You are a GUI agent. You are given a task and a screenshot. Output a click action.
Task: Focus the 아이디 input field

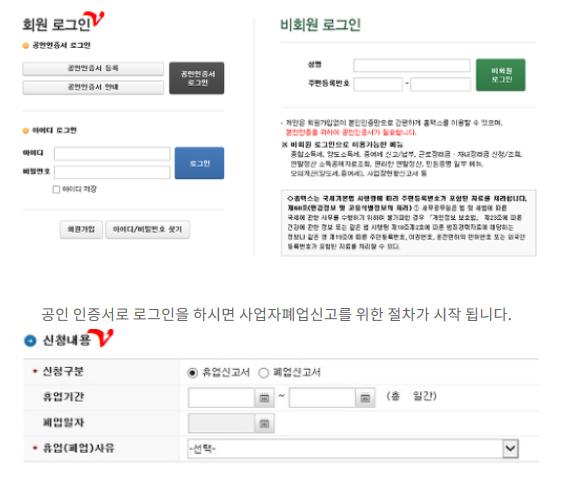click(112, 154)
